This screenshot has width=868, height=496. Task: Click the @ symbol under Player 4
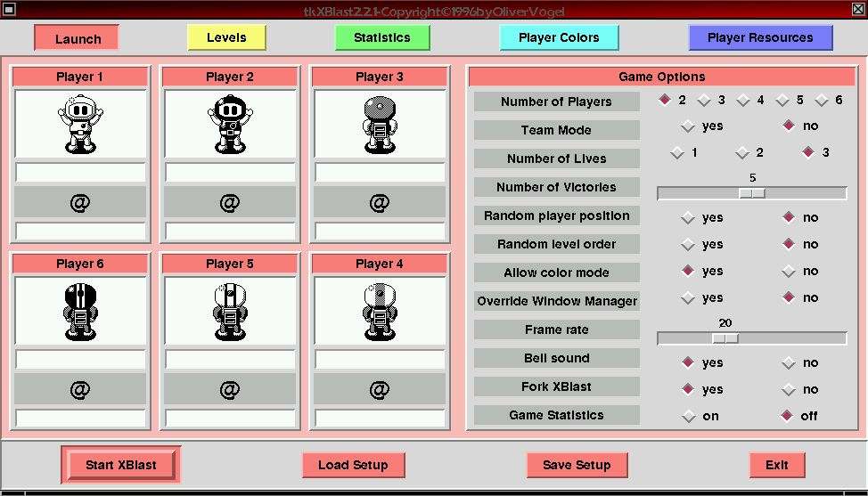coord(380,390)
